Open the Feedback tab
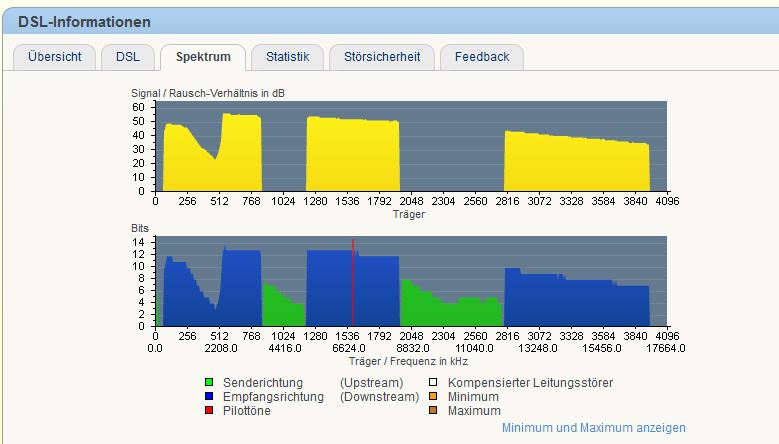 pyautogui.click(x=481, y=57)
